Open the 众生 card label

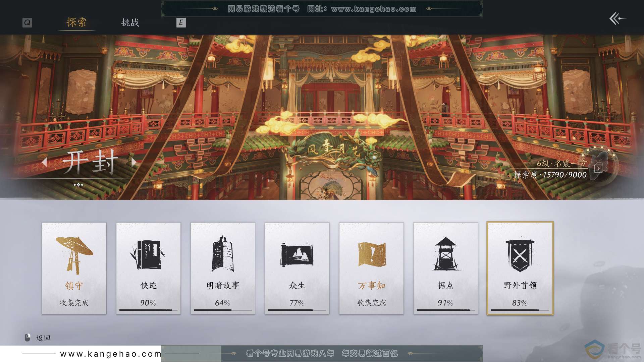click(x=297, y=285)
